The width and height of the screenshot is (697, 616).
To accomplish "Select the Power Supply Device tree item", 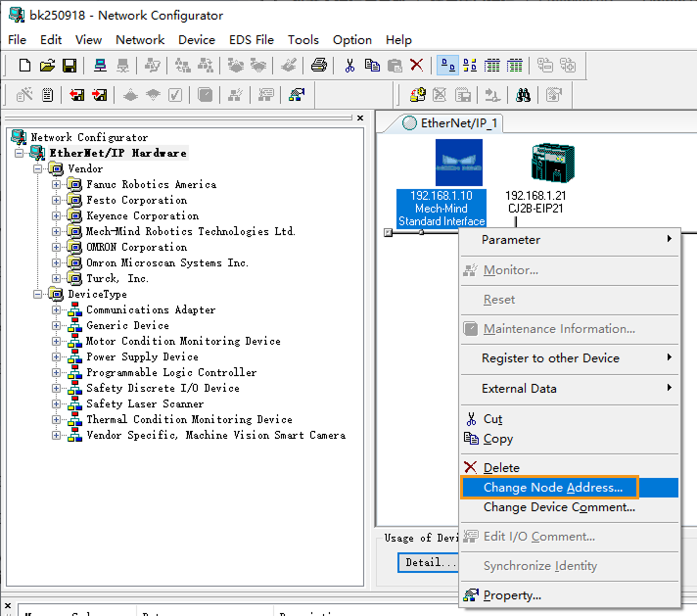I will pyautogui.click(x=142, y=356).
